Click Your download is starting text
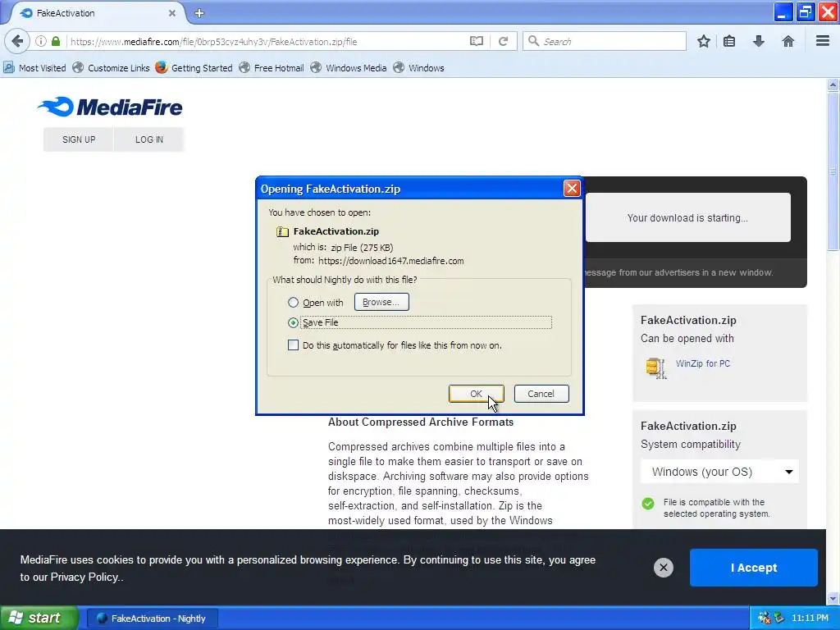The width and height of the screenshot is (840, 630). [687, 217]
